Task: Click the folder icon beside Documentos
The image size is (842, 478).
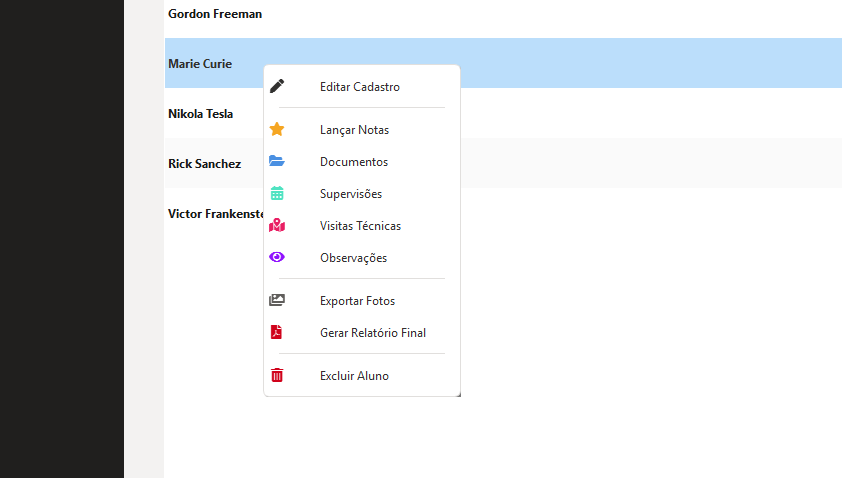Action: 277,161
